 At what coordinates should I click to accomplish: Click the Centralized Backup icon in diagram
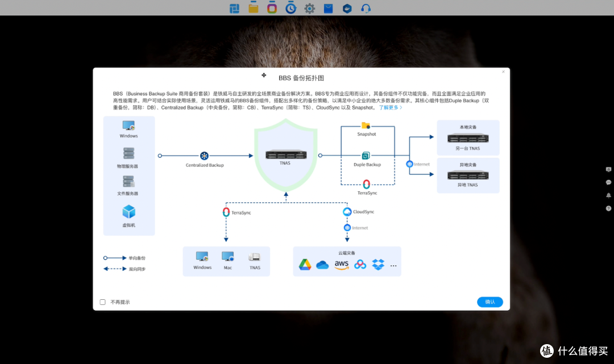click(205, 156)
